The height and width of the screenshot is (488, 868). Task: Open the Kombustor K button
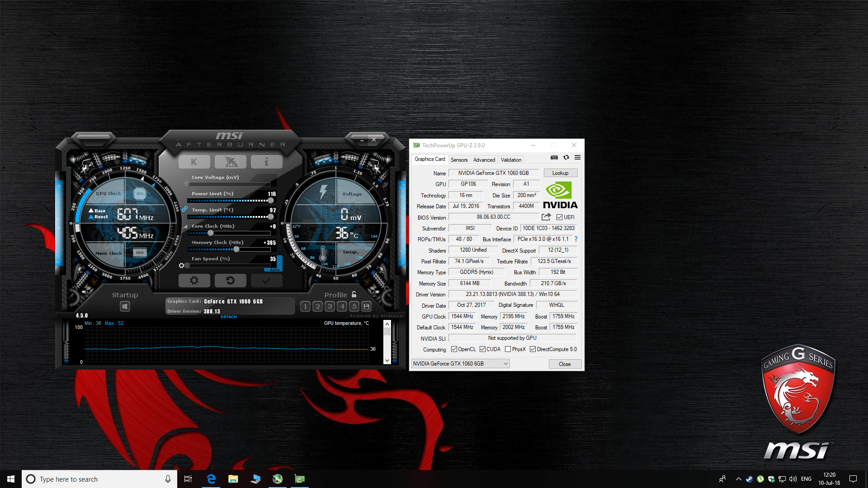coord(194,162)
